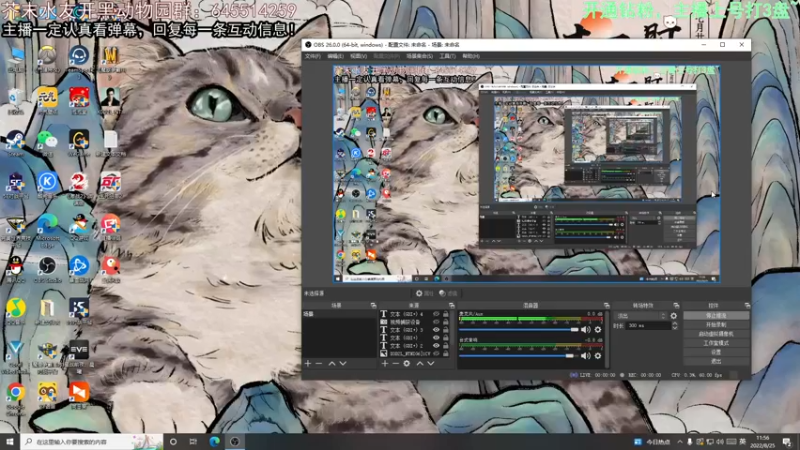Toggle lock on 文本 (GDI+) 3 source
Image resolution: width=800 pixels, height=450 pixels.
445,330
